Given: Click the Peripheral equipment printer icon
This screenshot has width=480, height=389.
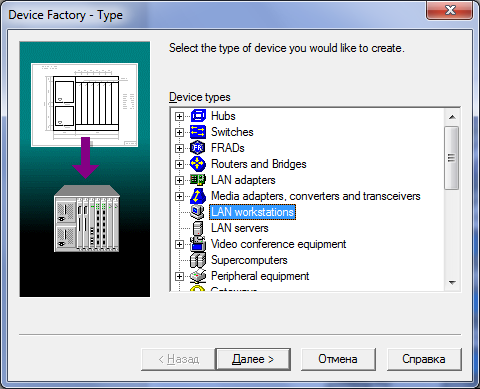Looking at the screenshot, I should coord(198,276).
